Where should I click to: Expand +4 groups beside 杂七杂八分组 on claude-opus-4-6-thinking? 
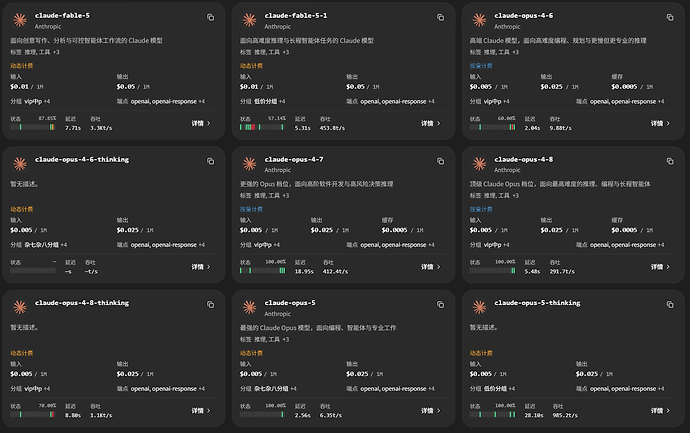point(64,245)
